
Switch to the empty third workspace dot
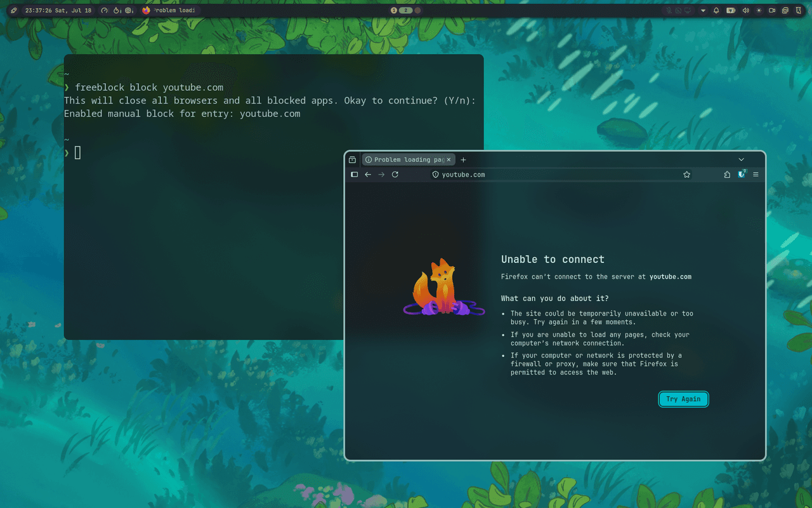point(417,11)
